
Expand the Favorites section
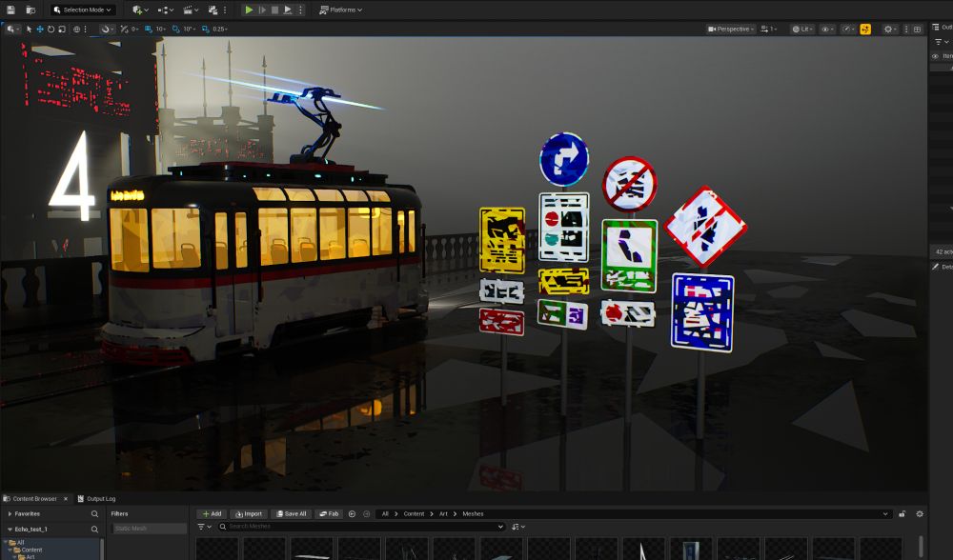tap(10, 514)
